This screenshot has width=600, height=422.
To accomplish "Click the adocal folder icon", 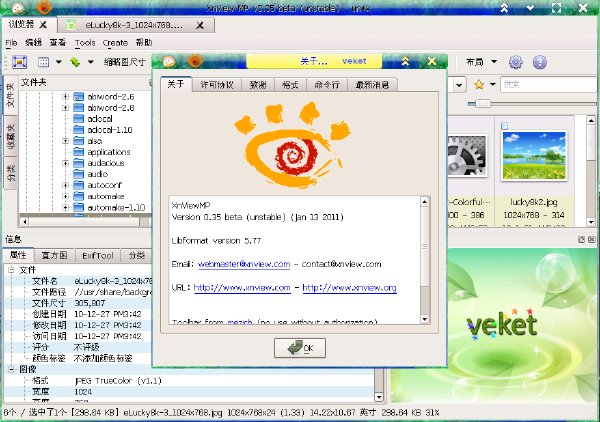I will click(78, 119).
